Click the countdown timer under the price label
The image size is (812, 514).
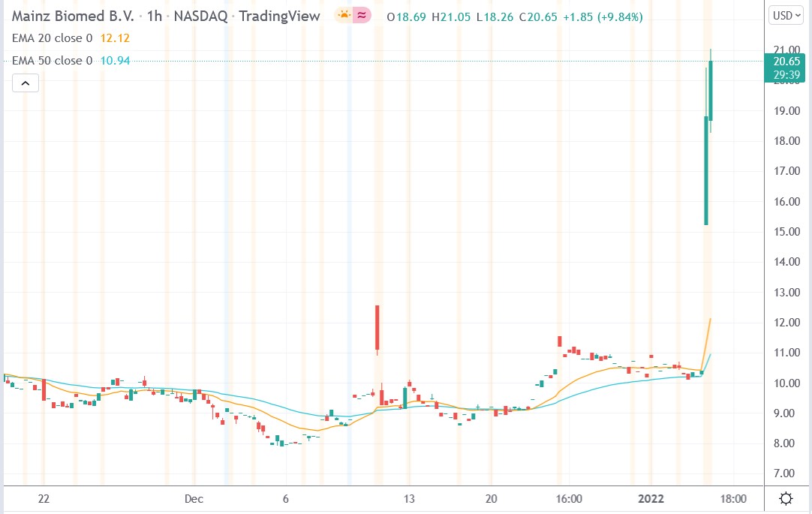pos(785,75)
